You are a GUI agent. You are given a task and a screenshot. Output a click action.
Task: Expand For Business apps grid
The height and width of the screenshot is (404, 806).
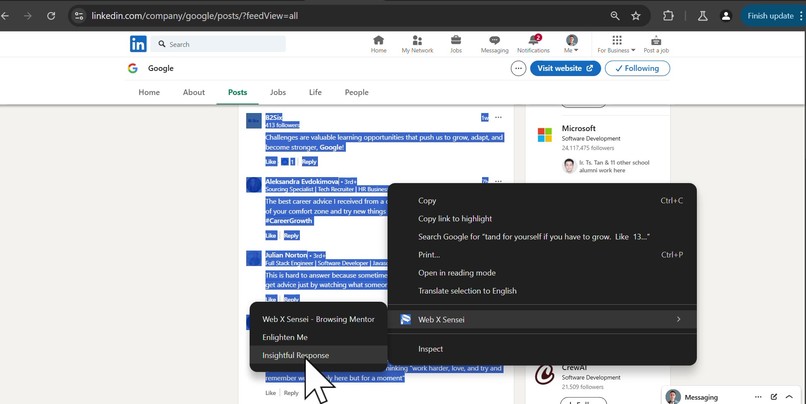[x=616, y=44]
